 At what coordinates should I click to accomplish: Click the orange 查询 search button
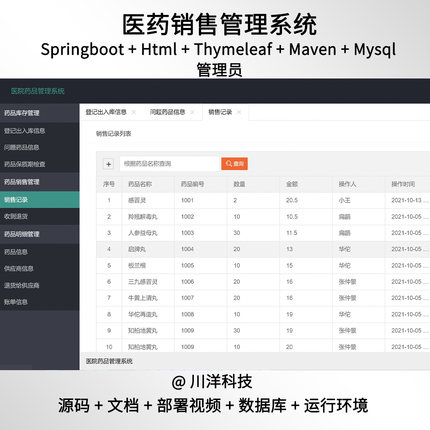click(x=234, y=164)
